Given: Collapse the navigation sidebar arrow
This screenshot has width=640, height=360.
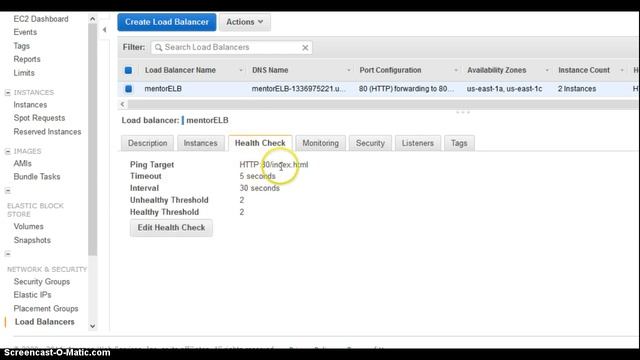Looking at the screenshot, I should pos(104,30).
